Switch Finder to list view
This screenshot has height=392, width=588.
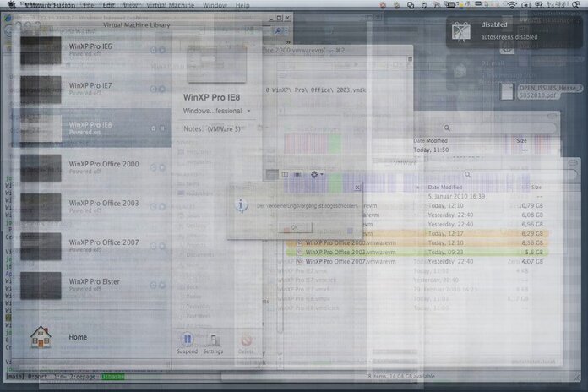(x=272, y=174)
